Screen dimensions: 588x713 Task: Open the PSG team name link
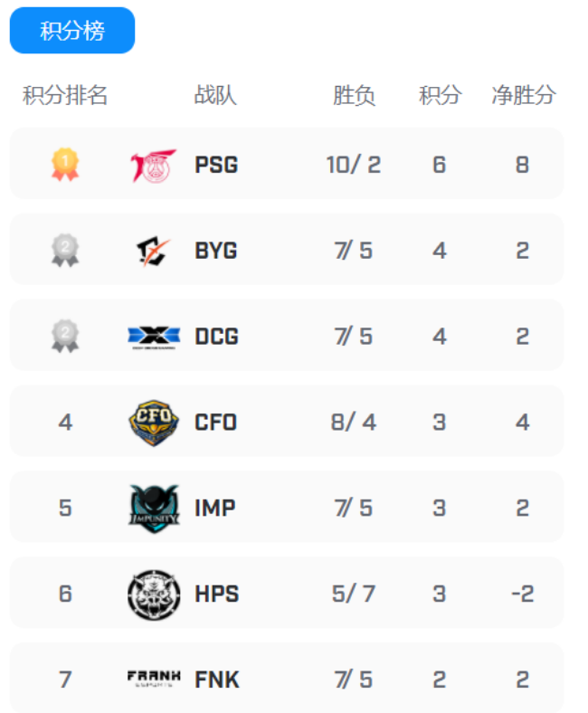pos(216,166)
